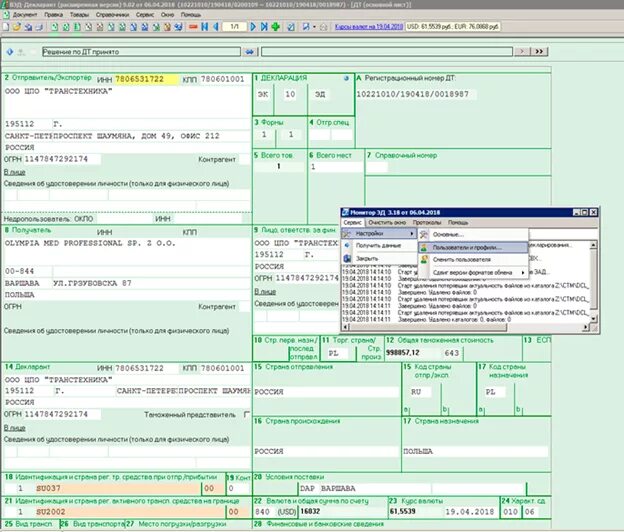
Task: Open the Окно menu in the main window
Action: pos(168,15)
